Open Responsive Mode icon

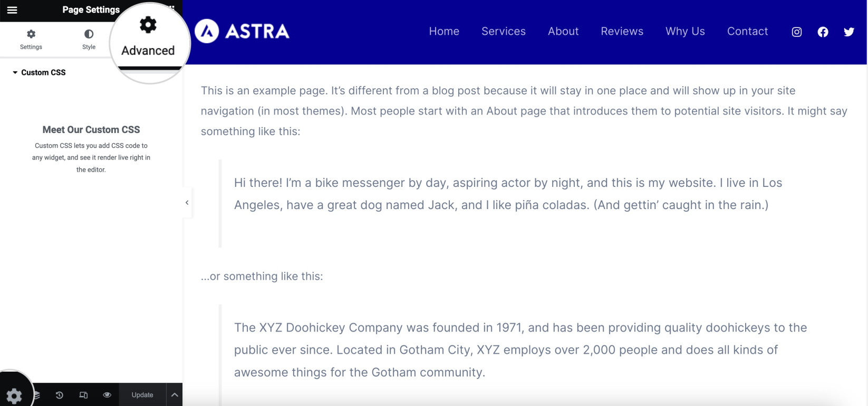[x=83, y=395]
